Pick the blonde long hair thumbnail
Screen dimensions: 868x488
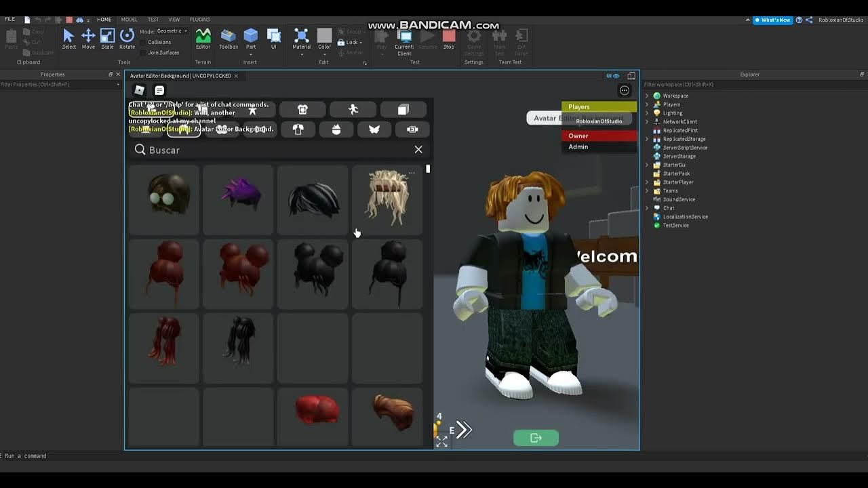coord(387,200)
